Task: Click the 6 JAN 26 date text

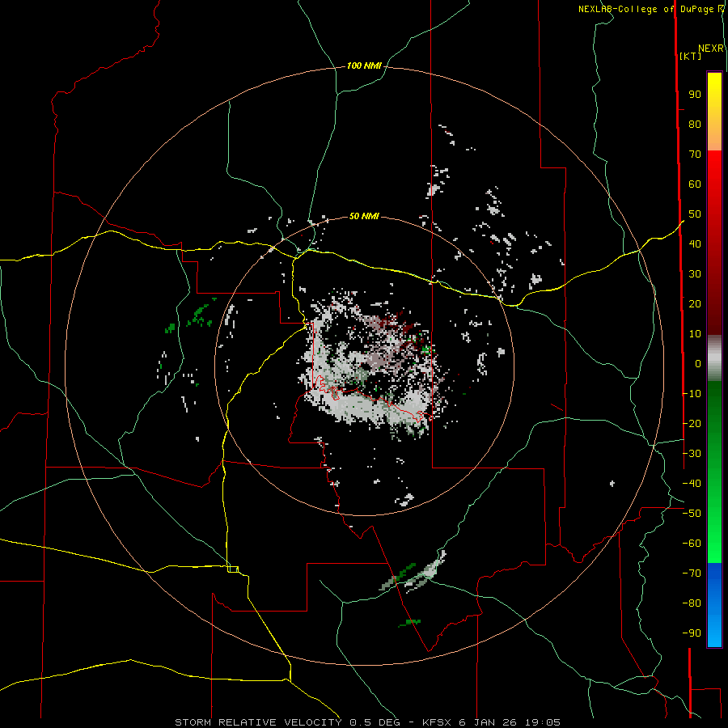Action: point(488,722)
